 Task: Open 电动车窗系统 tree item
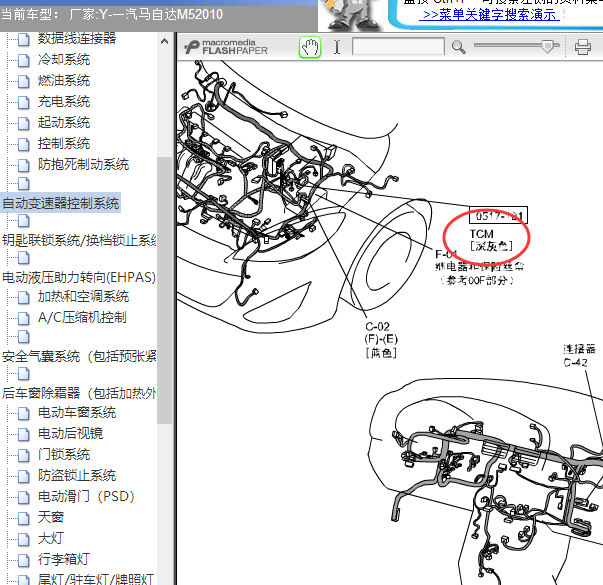click(77, 412)
